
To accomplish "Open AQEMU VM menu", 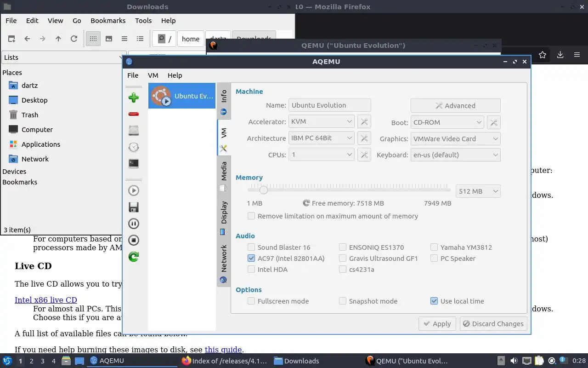I will (x=153, y=75).
